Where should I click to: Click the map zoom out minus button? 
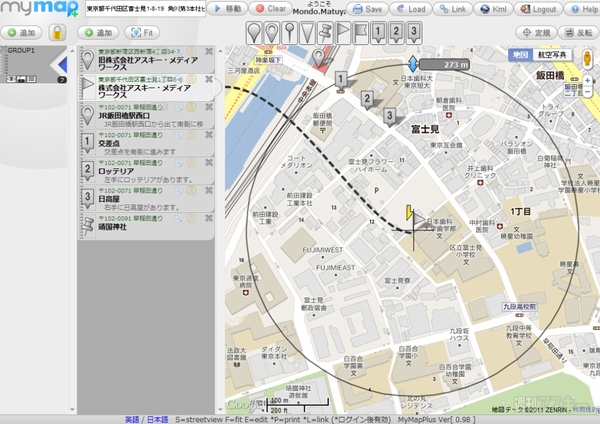[x=587, y=92]
